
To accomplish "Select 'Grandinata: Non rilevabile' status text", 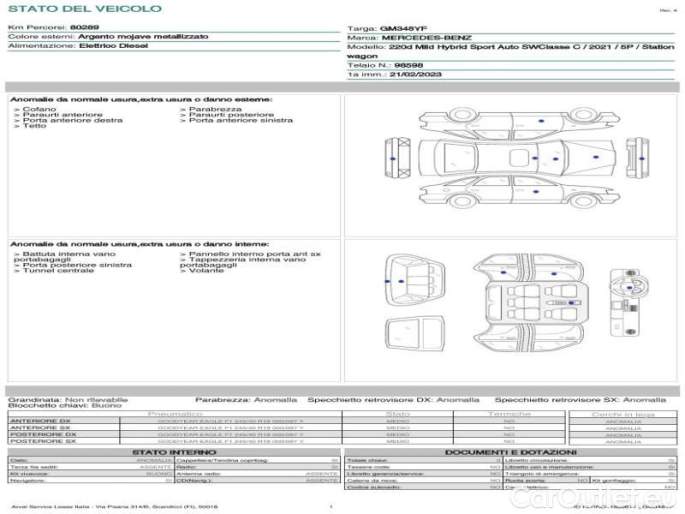I will 68,400.
